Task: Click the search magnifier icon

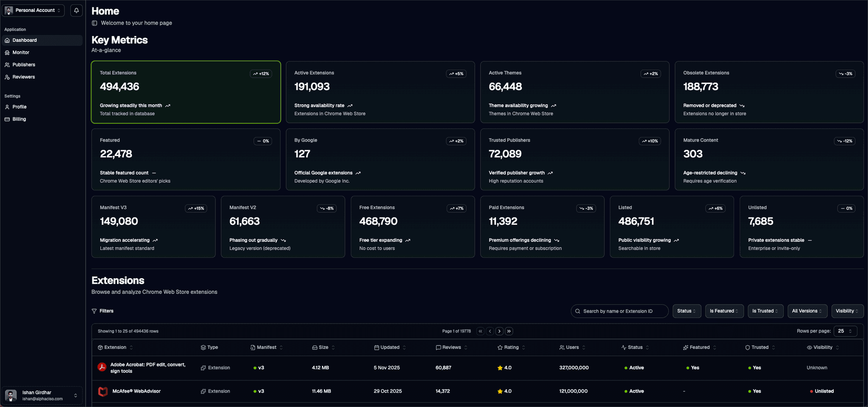Action: tap(578, 311)
